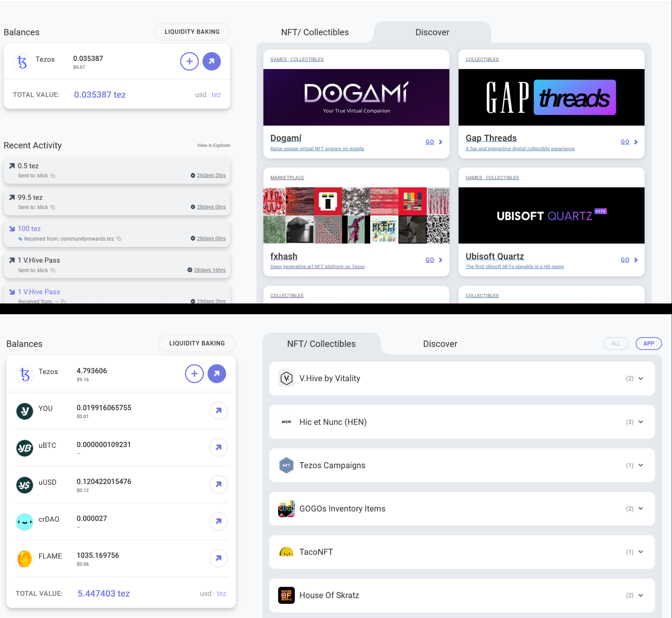Copy address icon in 99.5 tez activity row
Viewport: 672px width, 618px height.
[53, 207]
